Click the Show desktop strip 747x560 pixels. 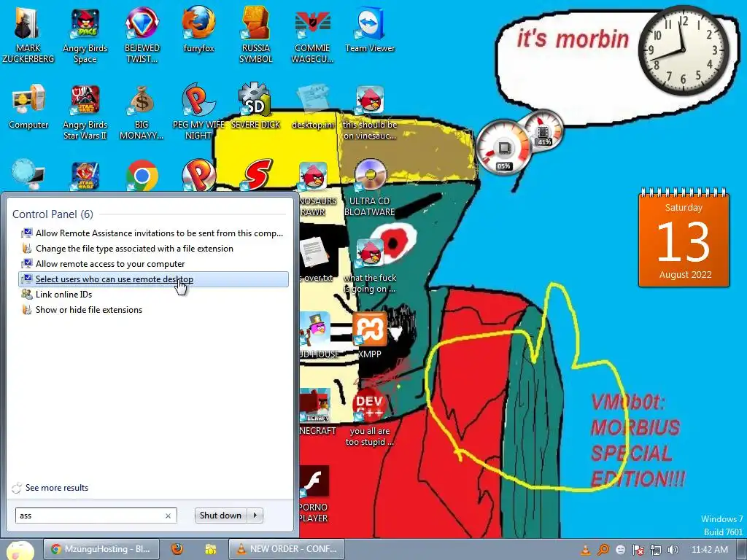click(x=742, y=550)
